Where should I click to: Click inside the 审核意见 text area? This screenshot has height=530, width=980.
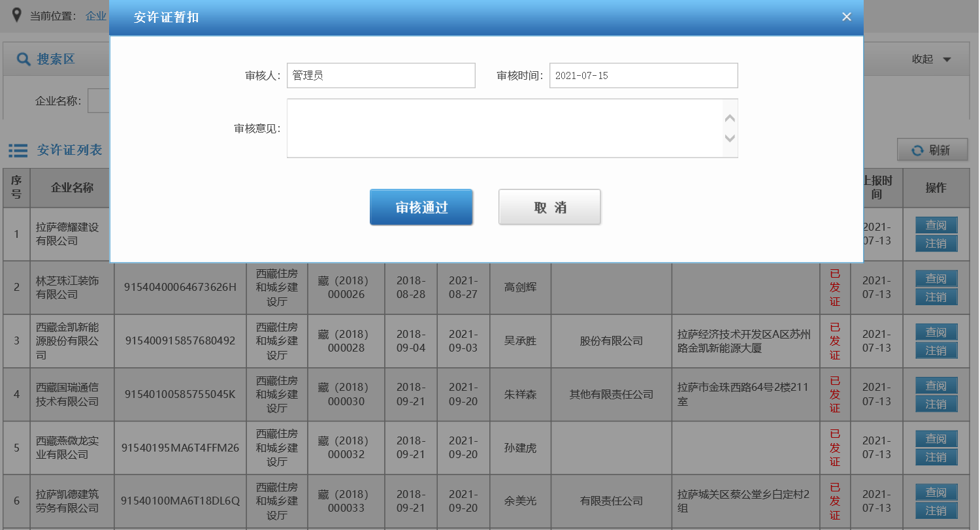pos(504,128)
